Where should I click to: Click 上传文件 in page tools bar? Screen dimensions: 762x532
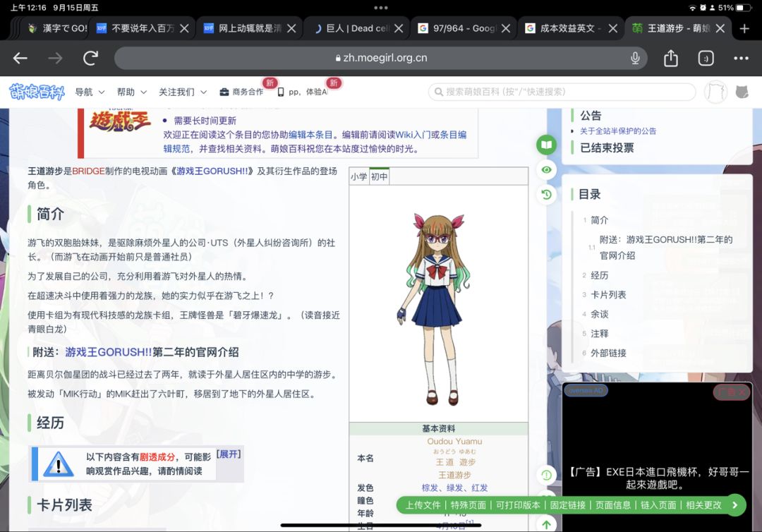click(423, 505)
